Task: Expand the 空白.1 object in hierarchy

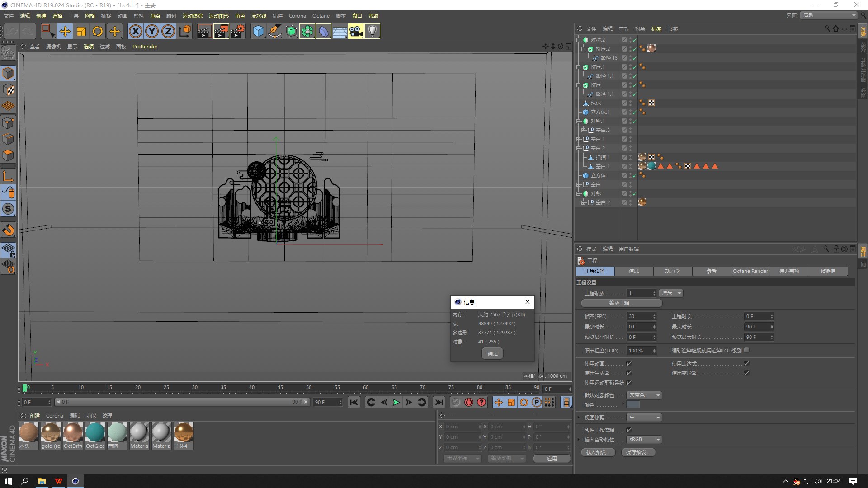Action: [578, 139]
